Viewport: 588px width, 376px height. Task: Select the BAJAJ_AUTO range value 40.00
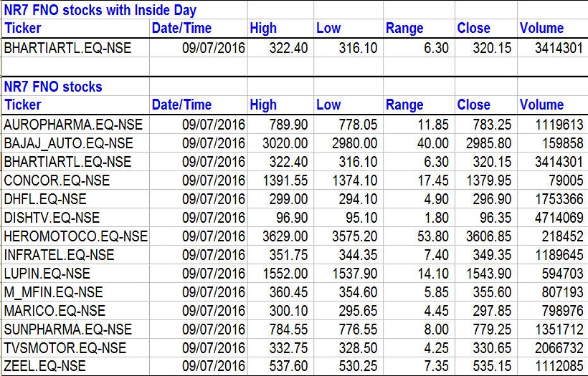pos(432,143)
